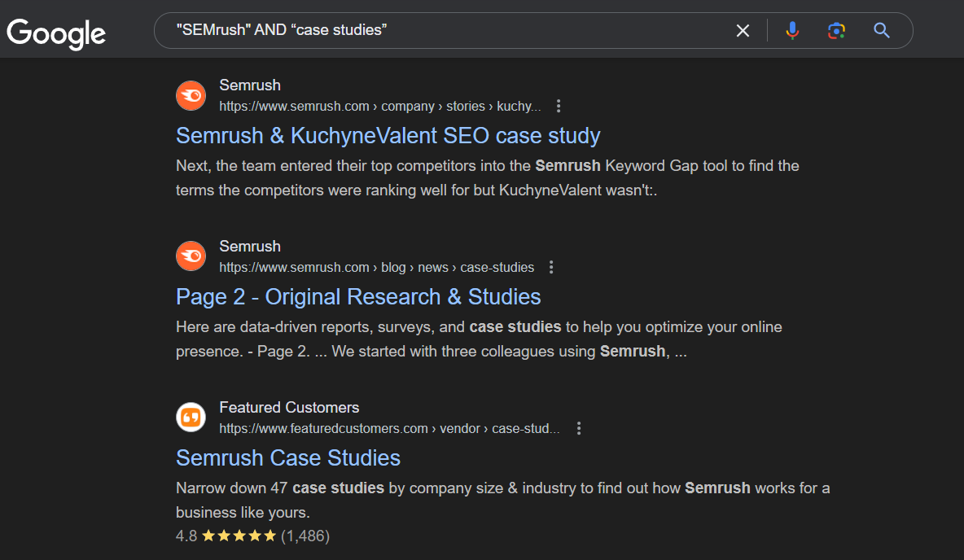Click the Featured Customers quote-mark favicon
The image size is (964, 560).
tap(191, 418)
